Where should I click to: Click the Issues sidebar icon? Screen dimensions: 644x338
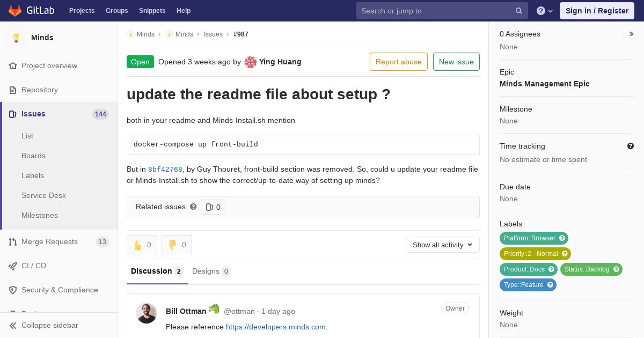[x=13, y=114]
